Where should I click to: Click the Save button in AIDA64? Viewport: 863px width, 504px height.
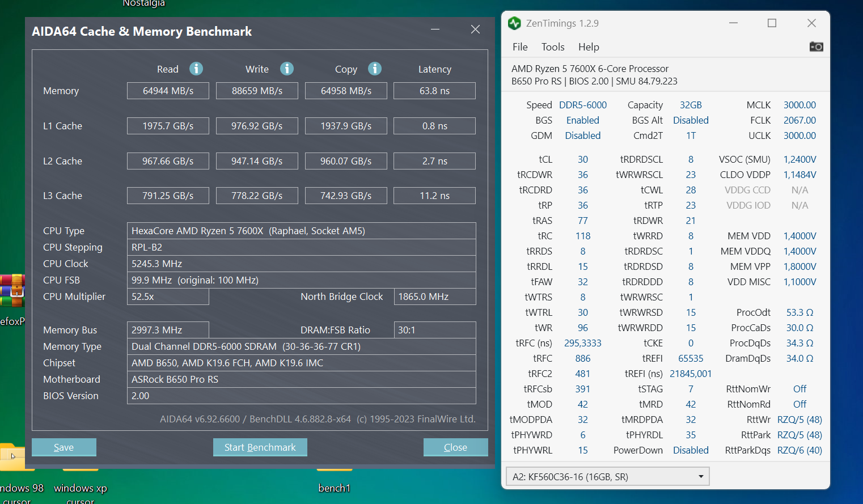(64, 447)
